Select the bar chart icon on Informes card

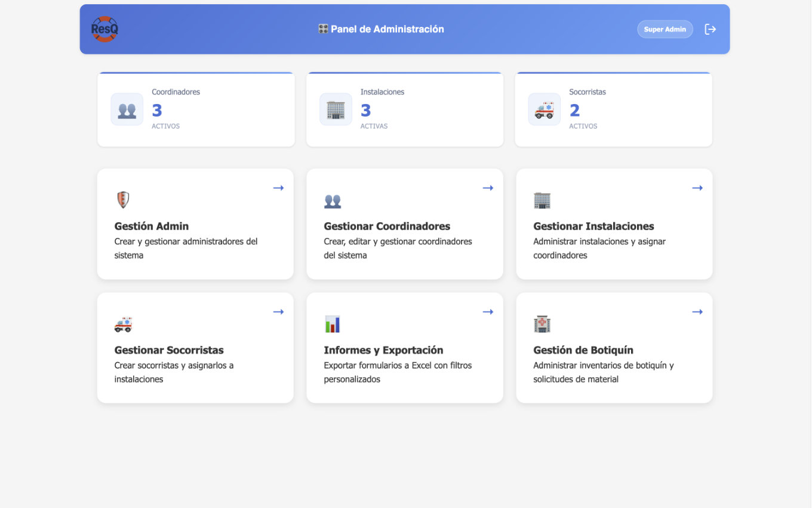pyautogui.click(x=333, y=324)
